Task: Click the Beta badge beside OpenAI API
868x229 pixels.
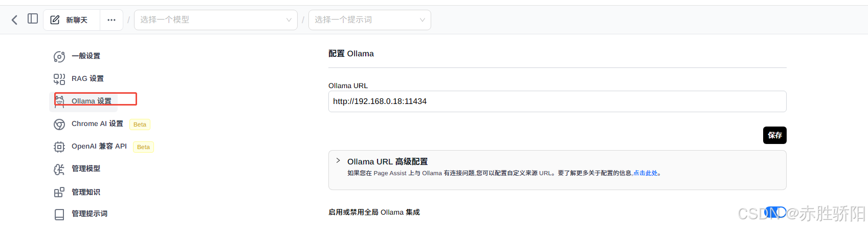Action: point(144,147)
